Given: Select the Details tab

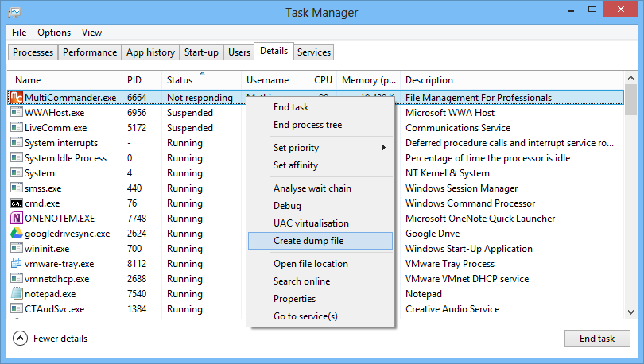Looking at the screenshot, I should point(274,51).
